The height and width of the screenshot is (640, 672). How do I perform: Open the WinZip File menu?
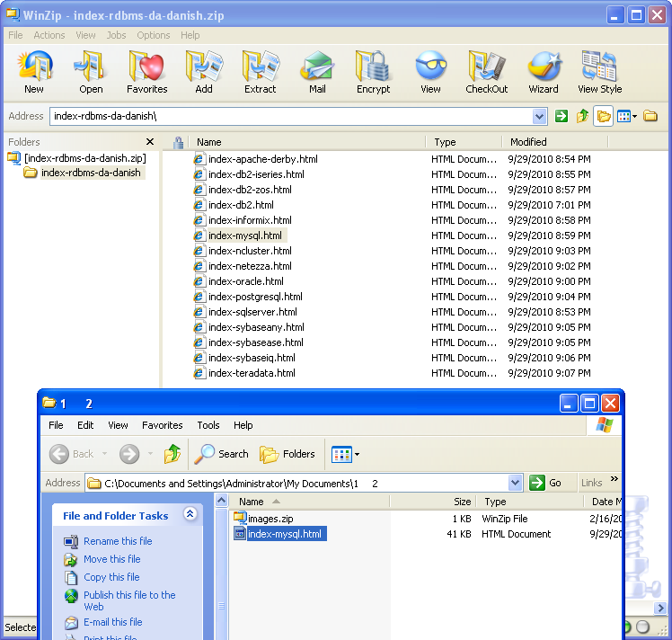[x=15, y=35]
